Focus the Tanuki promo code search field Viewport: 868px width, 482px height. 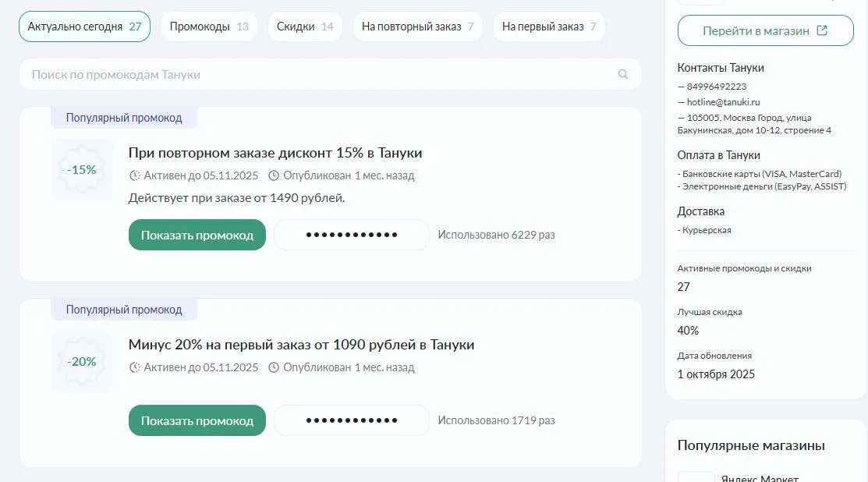[x=320, y=75]
